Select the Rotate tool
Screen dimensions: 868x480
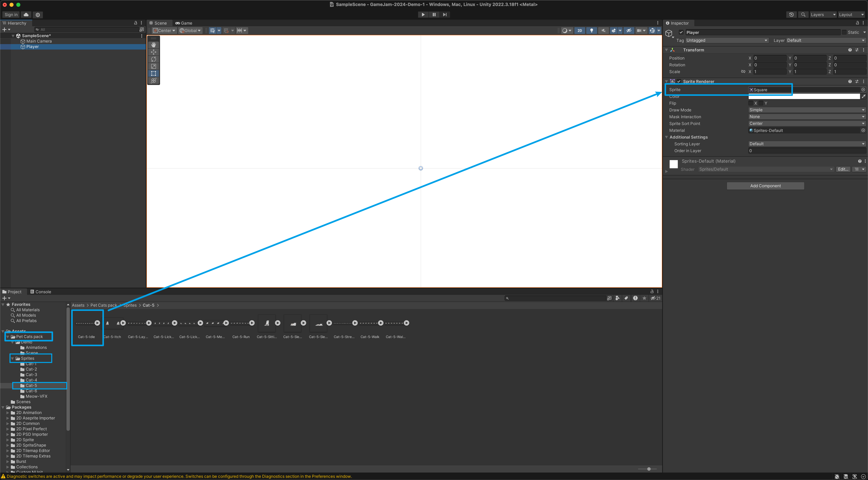[x=154, y=59]
